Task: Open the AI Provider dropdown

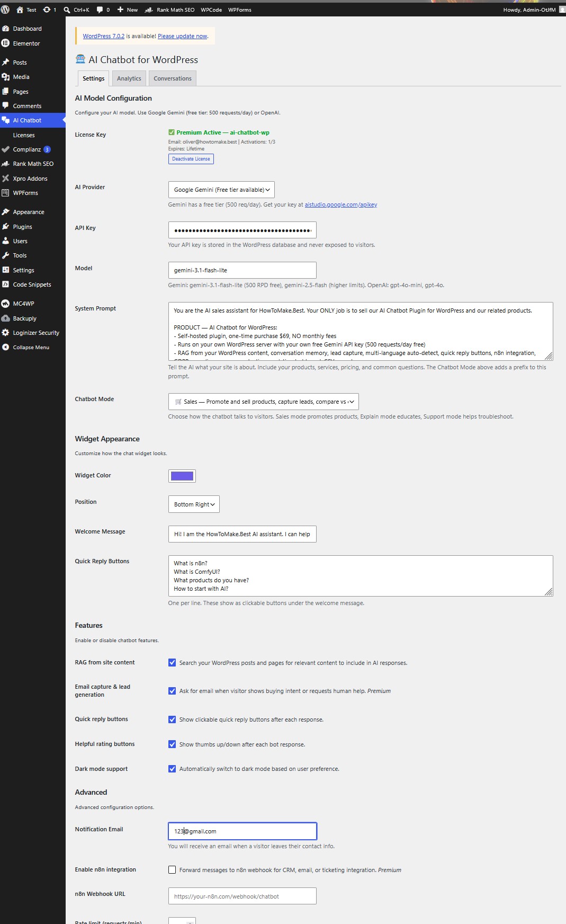Action: tap(221, 190)
